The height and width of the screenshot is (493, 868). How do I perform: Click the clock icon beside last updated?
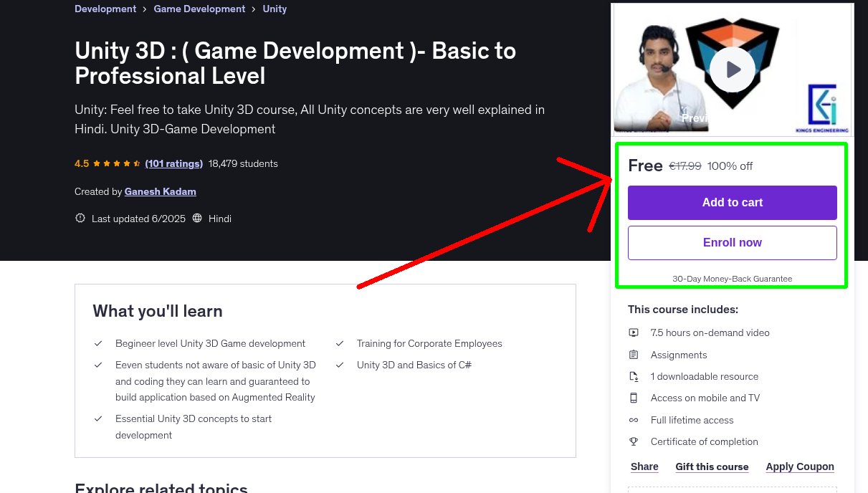pos(80,218)
